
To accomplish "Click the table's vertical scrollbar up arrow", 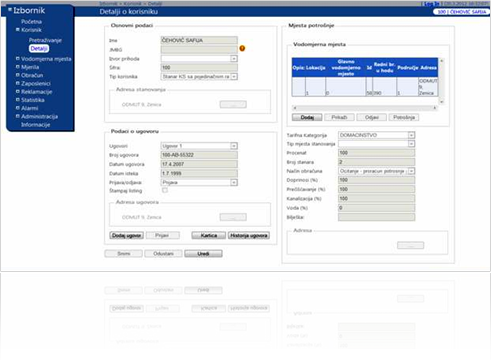I will click(442, 61).
